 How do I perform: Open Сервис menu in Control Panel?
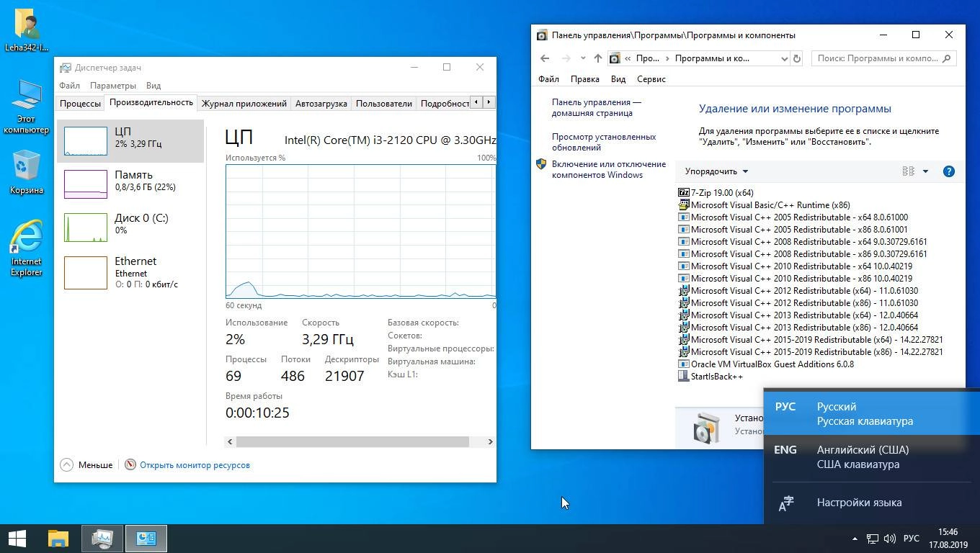tap(651, 79)
